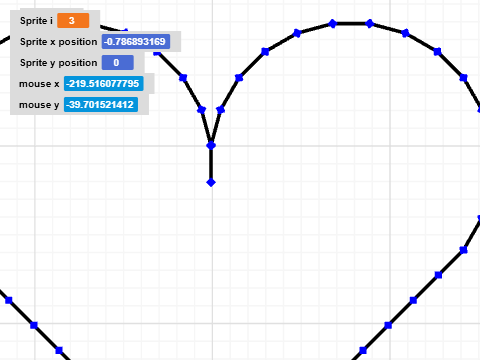
Task: Select the "Sprite y position" monitor label
Action: click(x=58, y=63)
